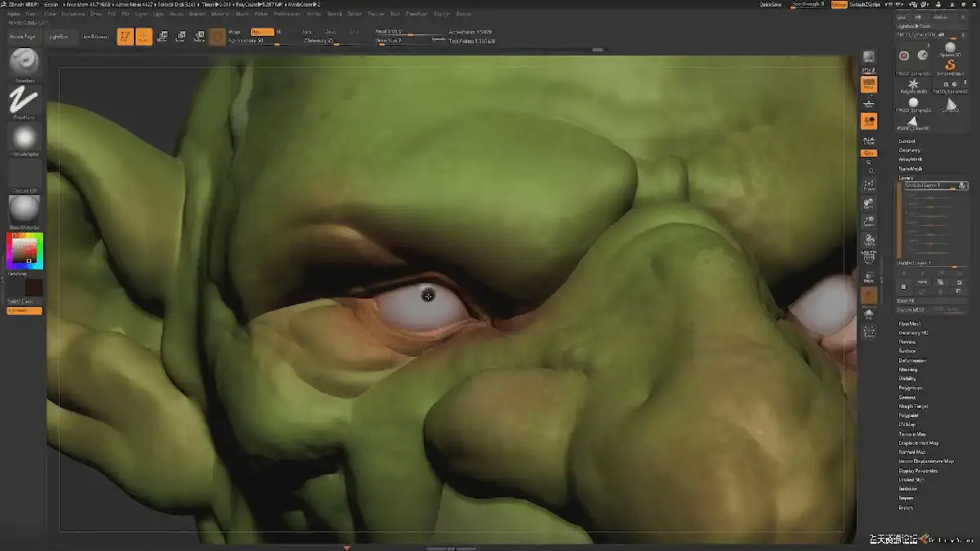Pick a color in the color picker square
980x551 pixels.
tap(24, 251)
